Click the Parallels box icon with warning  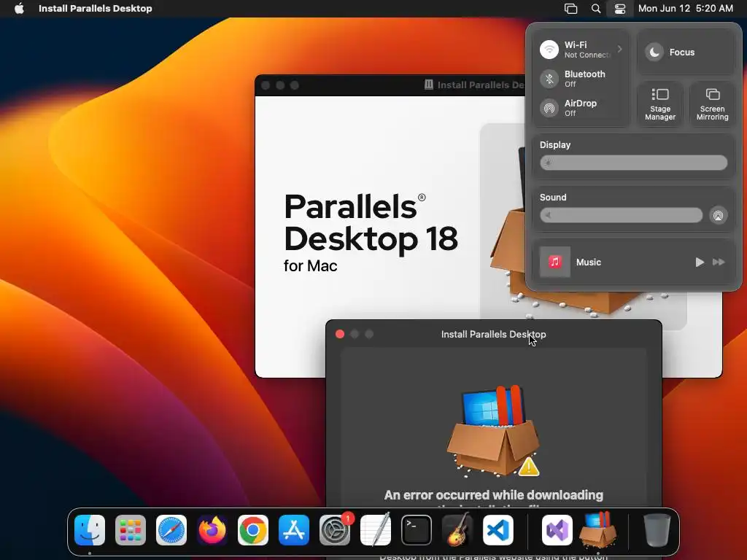click(x=494, y=431)
